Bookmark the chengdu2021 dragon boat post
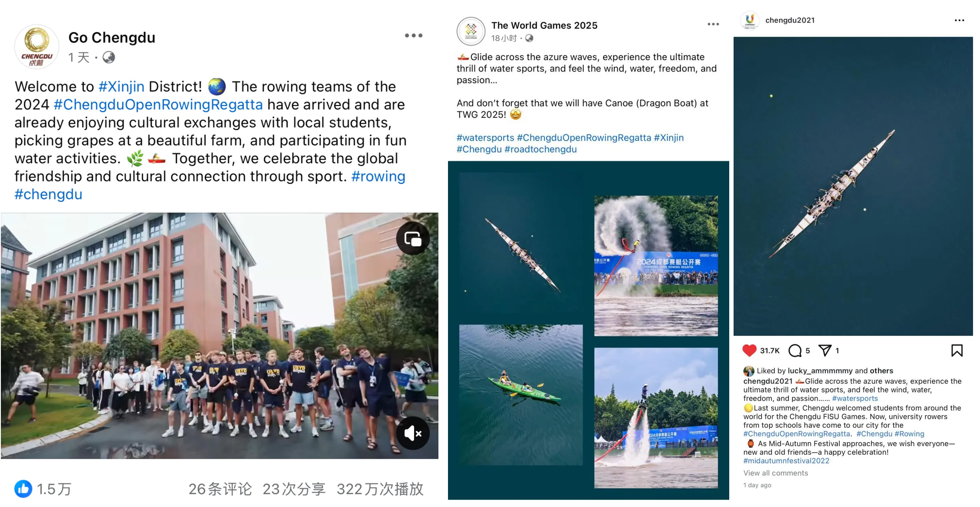The width and height of the screenshot is (980, 507). pyautogui.click(x=957, y=350)
